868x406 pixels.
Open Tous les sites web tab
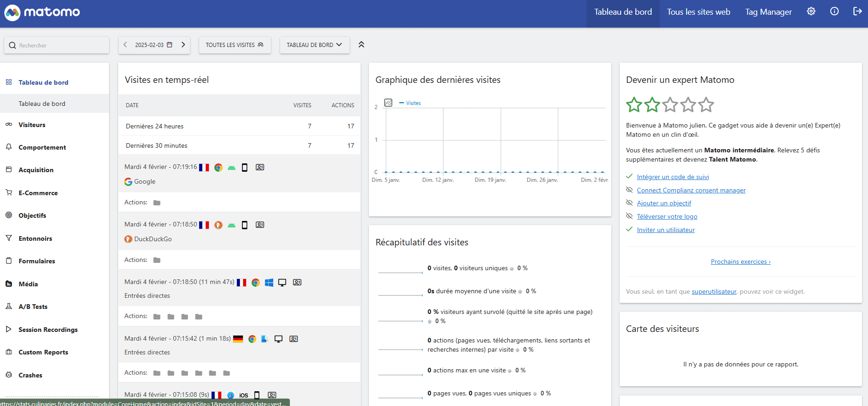(698, 12)
